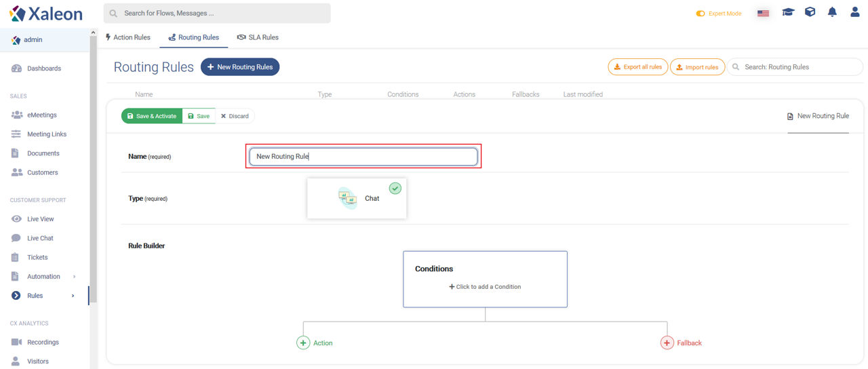Open Tickets in the sidebar
The height and width of the screenshot is (369, 868).
[37, 257]
